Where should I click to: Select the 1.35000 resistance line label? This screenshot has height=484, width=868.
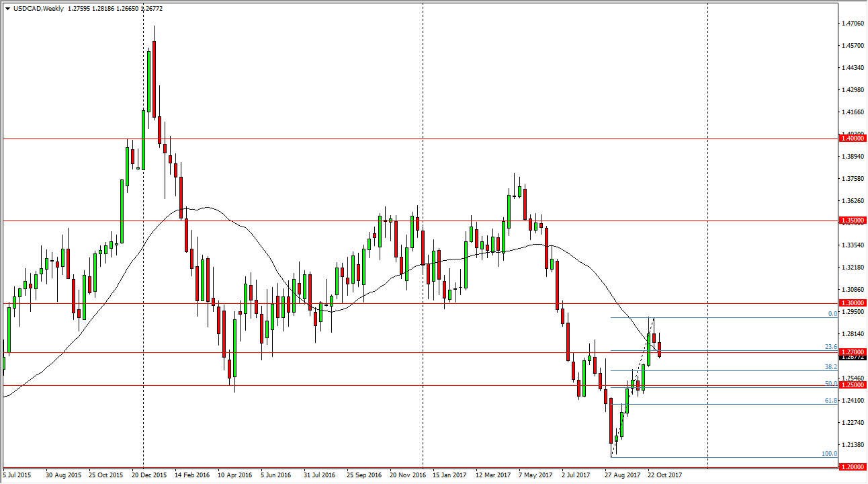pyautogui.click(x=852, y=220)
